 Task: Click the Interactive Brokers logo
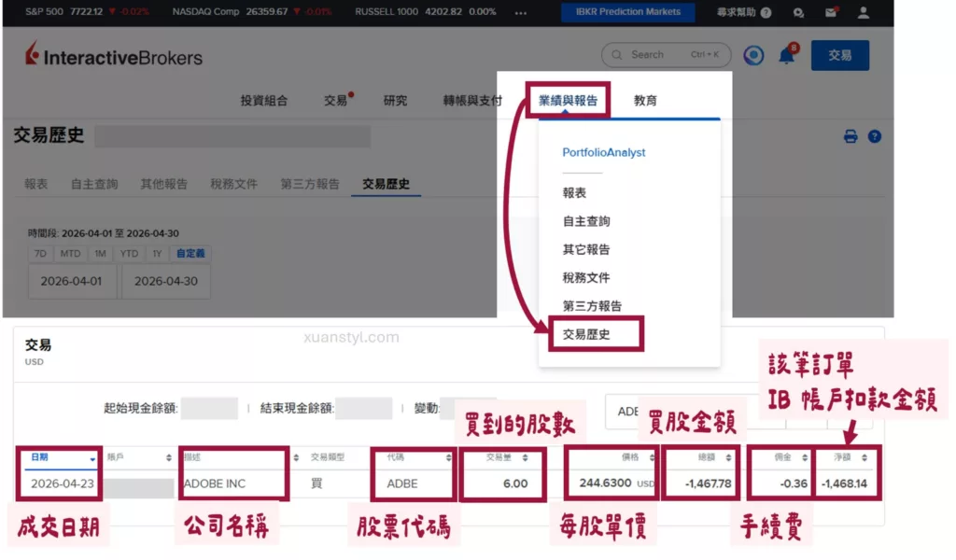[114, 55]
